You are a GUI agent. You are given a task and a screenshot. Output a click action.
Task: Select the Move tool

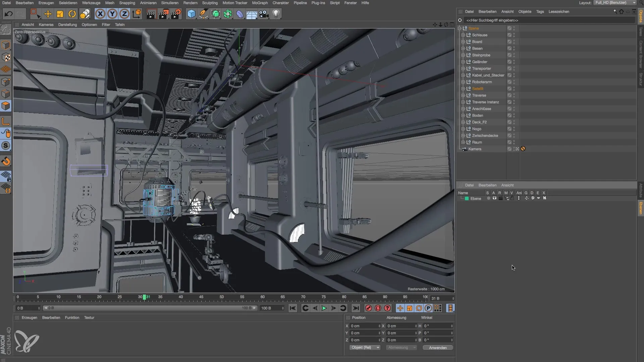point(48,14)
